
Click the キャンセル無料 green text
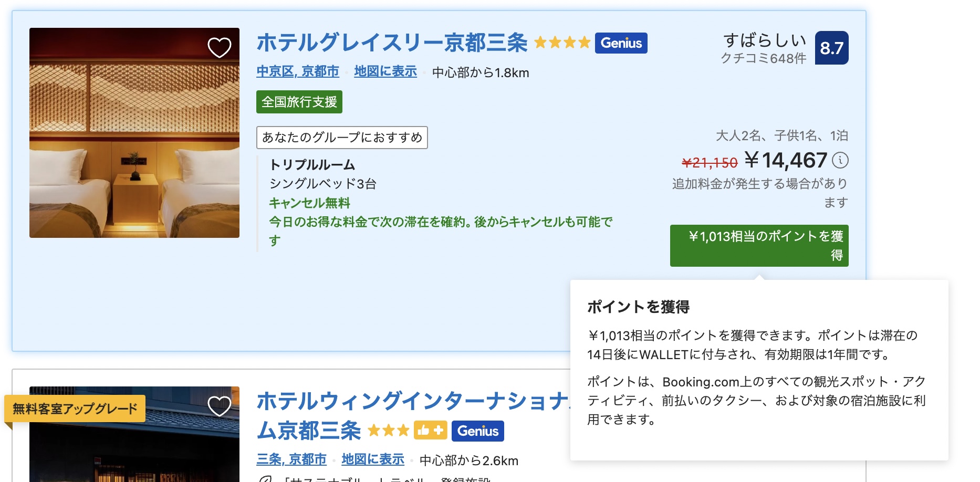(x=309, y=203)
